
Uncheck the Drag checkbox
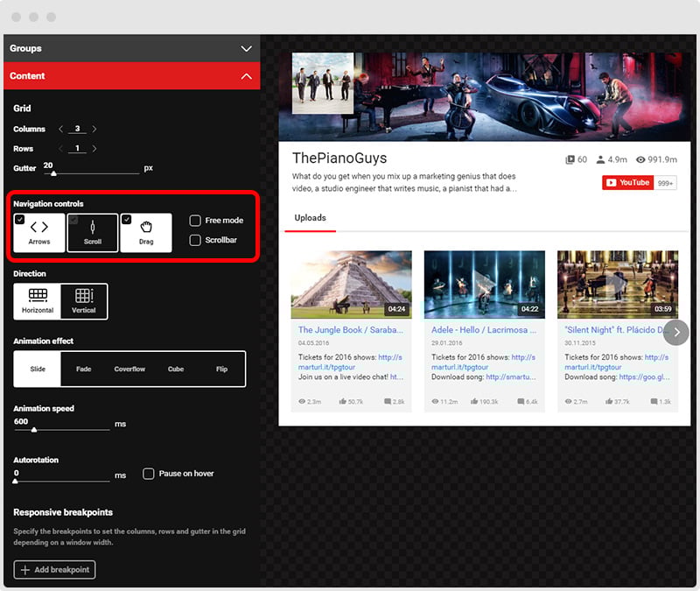click(x=127, y=220)
